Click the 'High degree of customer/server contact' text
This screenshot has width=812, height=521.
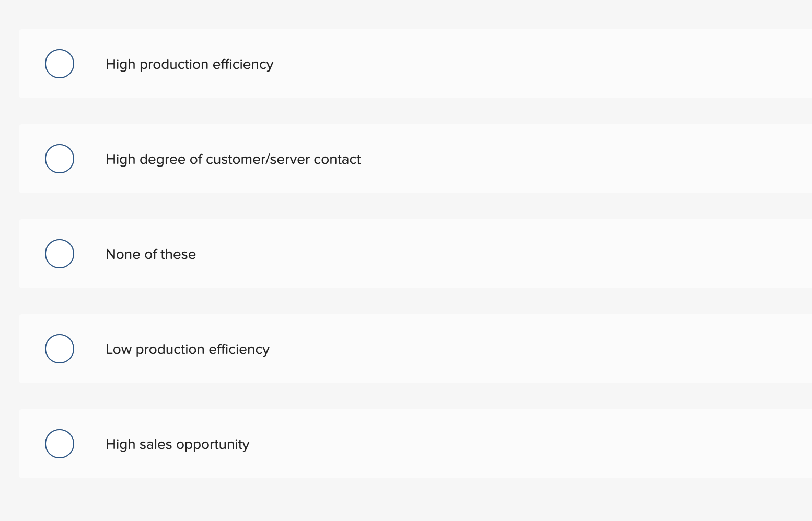233,159
